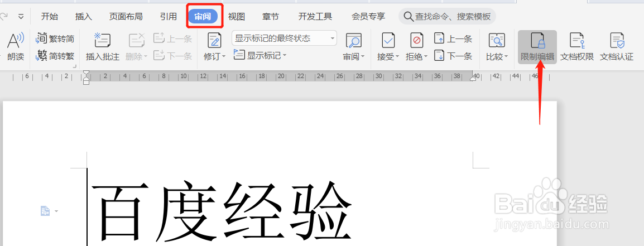
Task: Expand the 比较 dropdown arrow
Action: coord(506,57)
